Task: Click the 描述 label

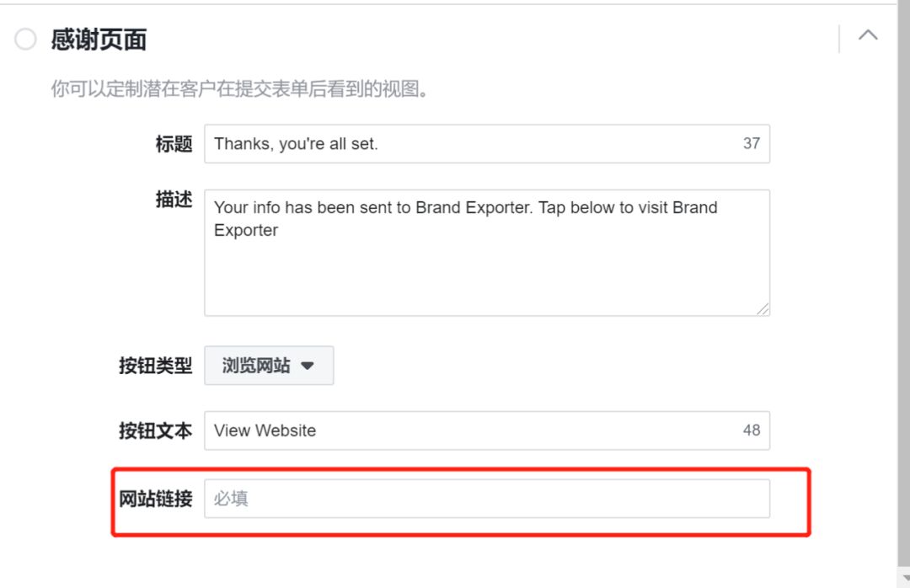Action: click(x=174, y=199)
